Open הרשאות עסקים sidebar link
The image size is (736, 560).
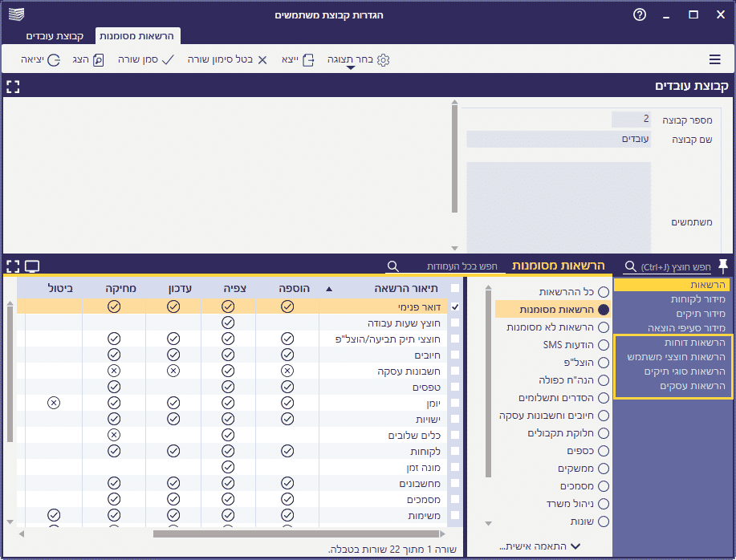tap(693, 386)
